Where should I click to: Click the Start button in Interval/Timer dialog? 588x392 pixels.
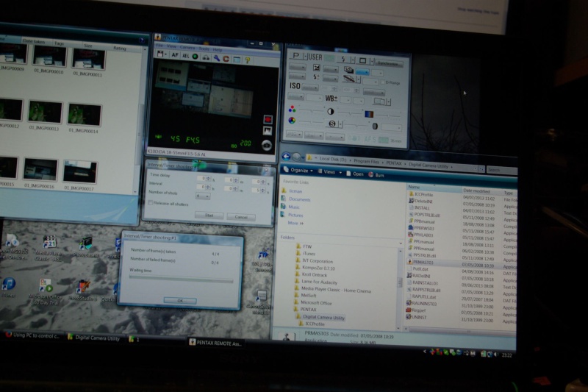209,215
